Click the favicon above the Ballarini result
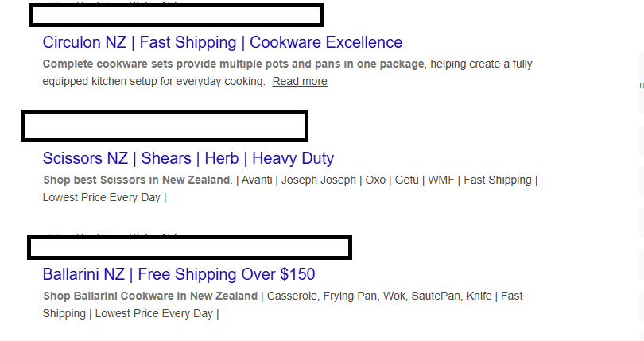Viewport: 644px width, 341px height. click(53, 236)
